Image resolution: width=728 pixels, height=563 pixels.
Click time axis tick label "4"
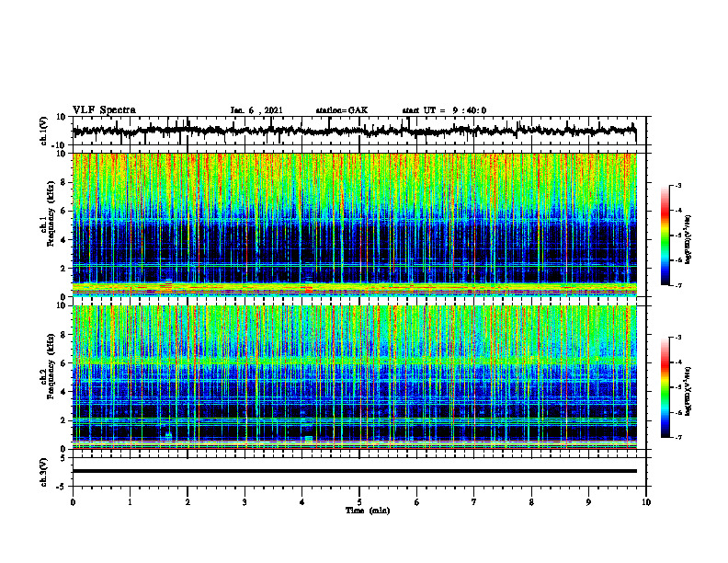[301, 502]
